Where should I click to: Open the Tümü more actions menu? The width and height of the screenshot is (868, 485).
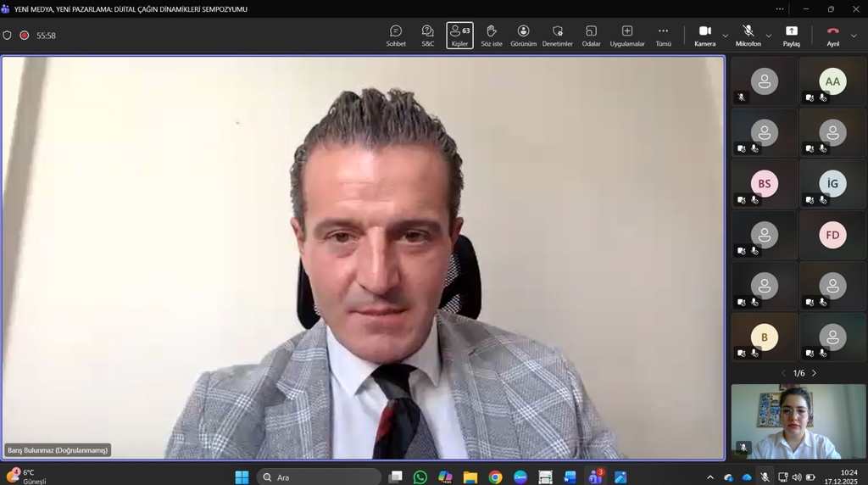click(x=663, y=35)
